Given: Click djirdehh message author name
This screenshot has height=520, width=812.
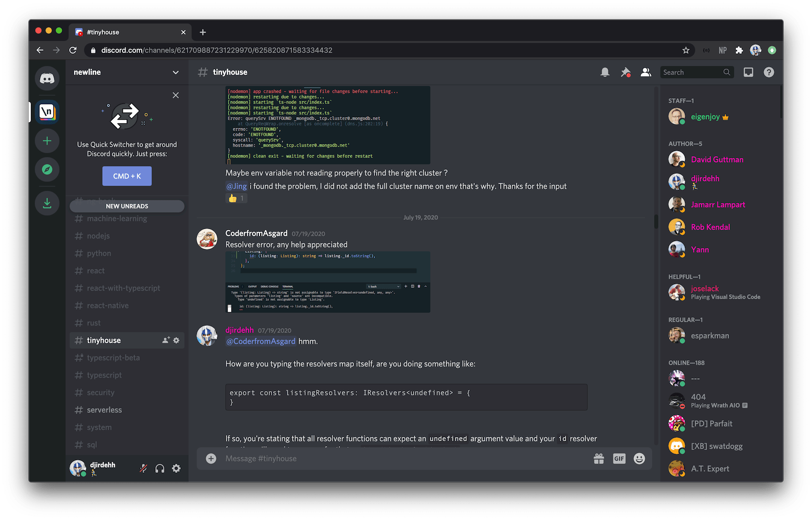Looking at the screenshot, I should tap(239, 330).
